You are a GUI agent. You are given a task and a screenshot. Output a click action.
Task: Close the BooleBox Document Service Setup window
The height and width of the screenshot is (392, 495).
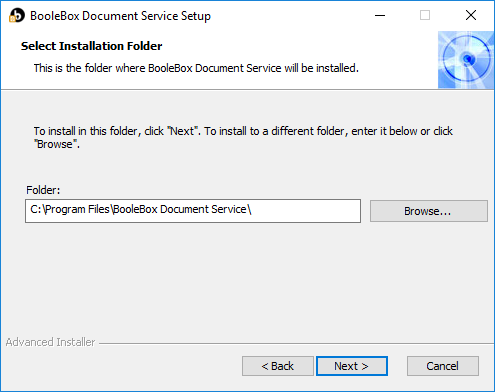pos(471,15)
